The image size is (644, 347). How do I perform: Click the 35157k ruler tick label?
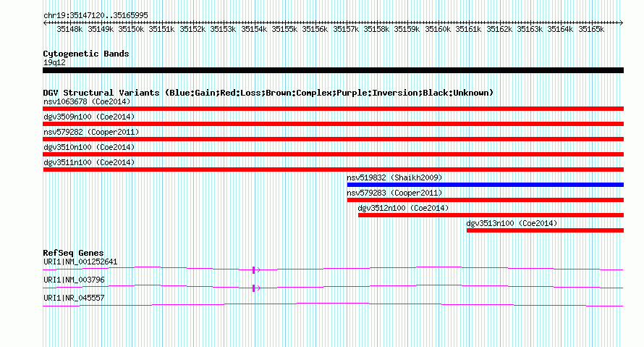pos(346,29)
